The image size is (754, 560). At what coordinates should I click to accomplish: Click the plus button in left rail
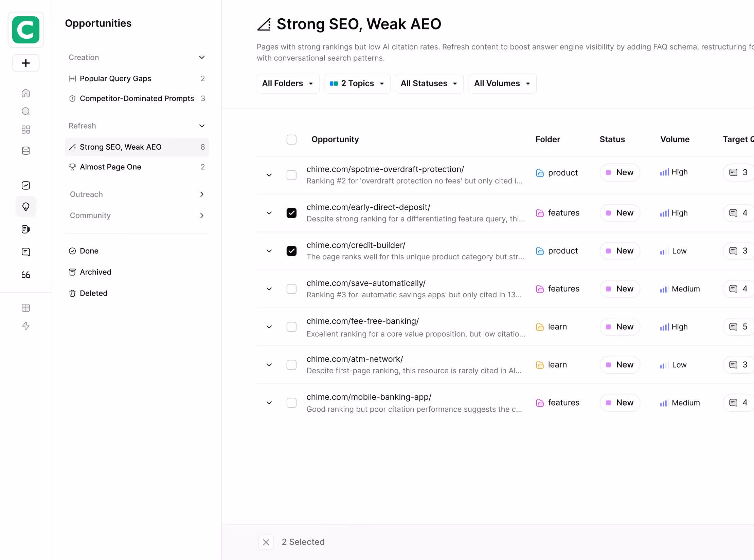(x=26, y=63)
